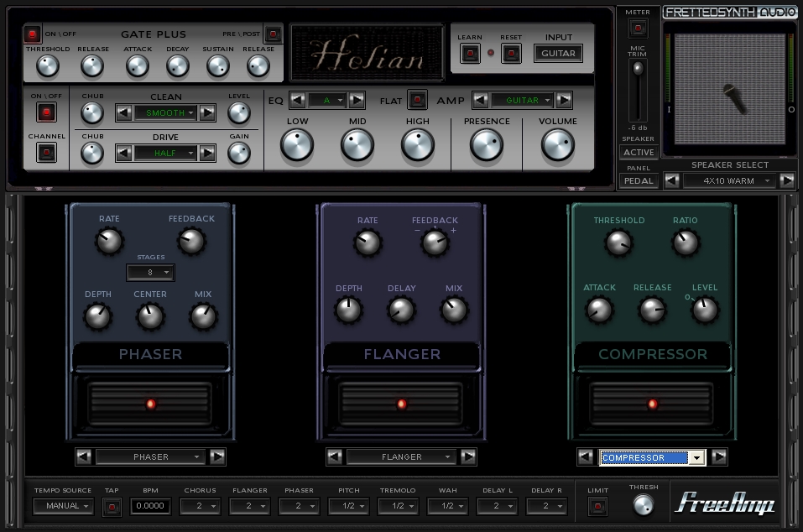This screenshot has width=803, height=532.
Task: Select next speaker cabinet arrow
Action: 786,180
